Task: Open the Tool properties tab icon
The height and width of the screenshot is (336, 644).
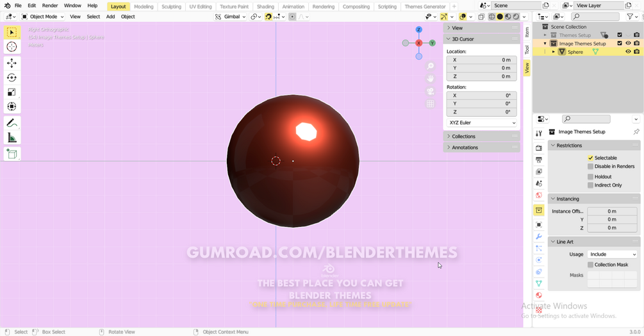Action: (539, 133)
